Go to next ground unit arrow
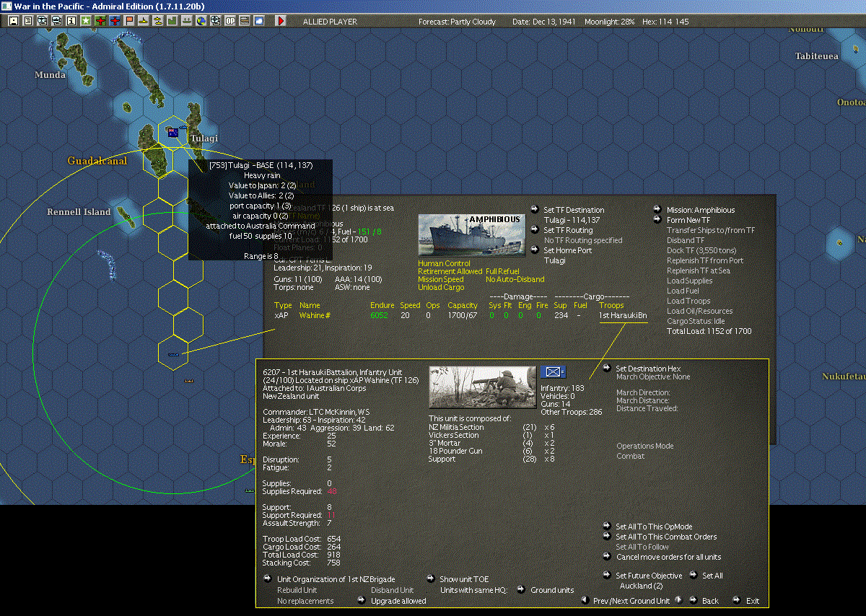Viewport: 866px width, 616px height. [x=679, y=600]
